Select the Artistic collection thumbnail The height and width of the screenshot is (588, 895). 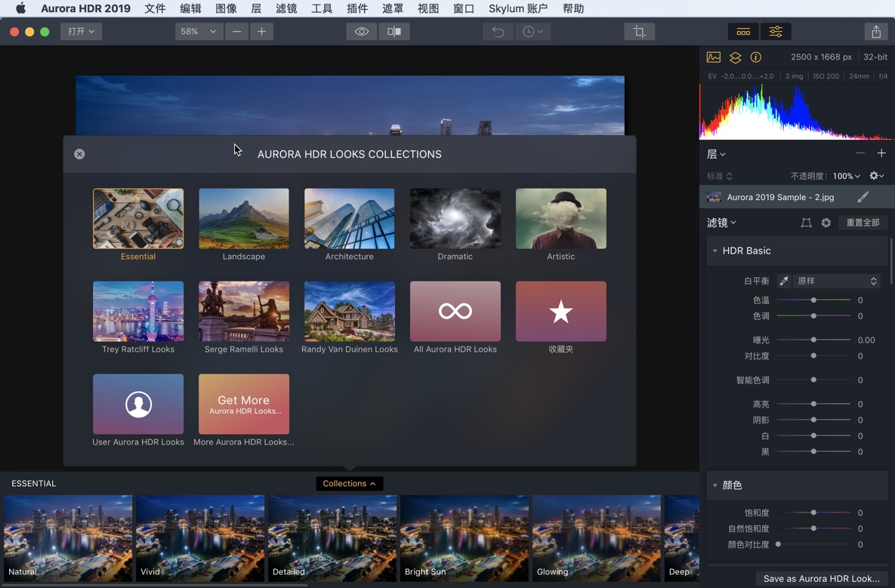(x=560, y=218)
